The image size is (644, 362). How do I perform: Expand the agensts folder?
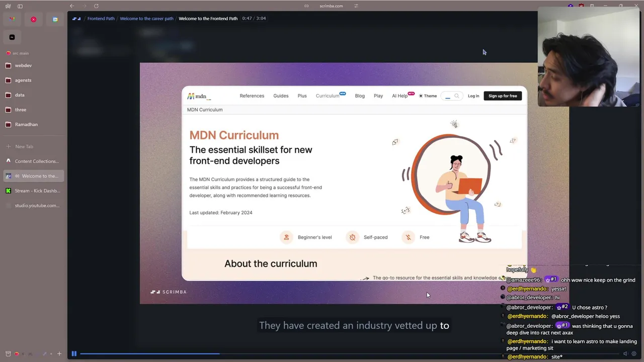point(34,80)
